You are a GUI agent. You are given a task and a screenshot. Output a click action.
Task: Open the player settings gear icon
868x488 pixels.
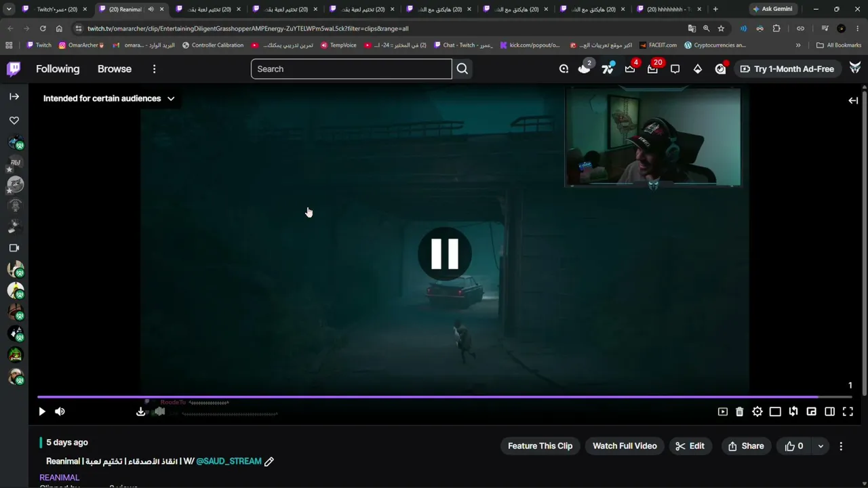pos(757,411)
